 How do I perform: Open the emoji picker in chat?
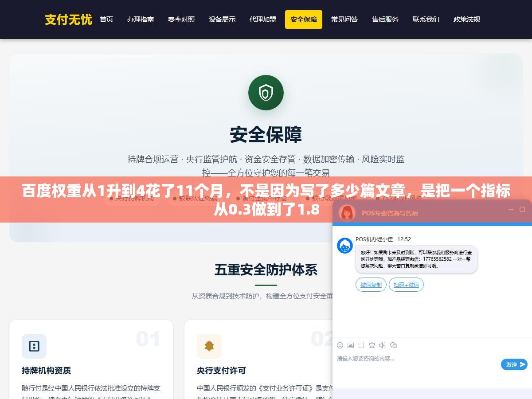click(340, 345)
